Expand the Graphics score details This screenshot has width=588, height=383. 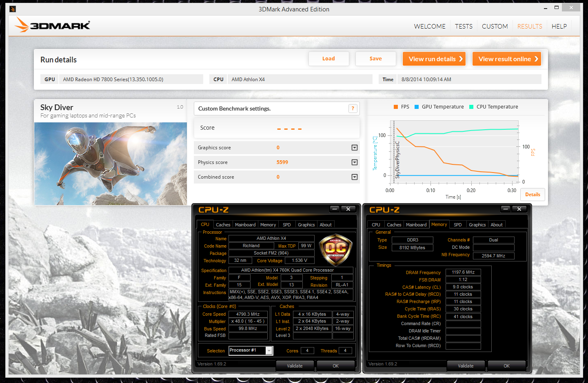[355, 148]
